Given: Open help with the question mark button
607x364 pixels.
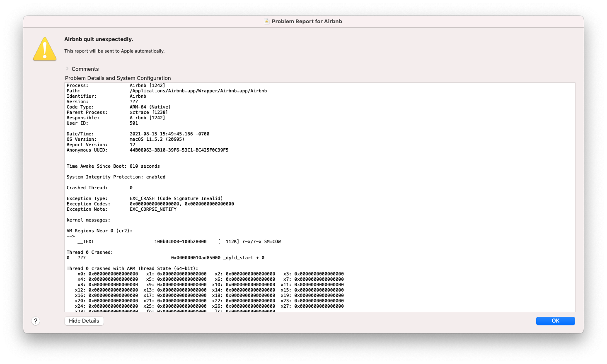Looking at the screenshot, I should pyautogui.click(x=36, y=321).
